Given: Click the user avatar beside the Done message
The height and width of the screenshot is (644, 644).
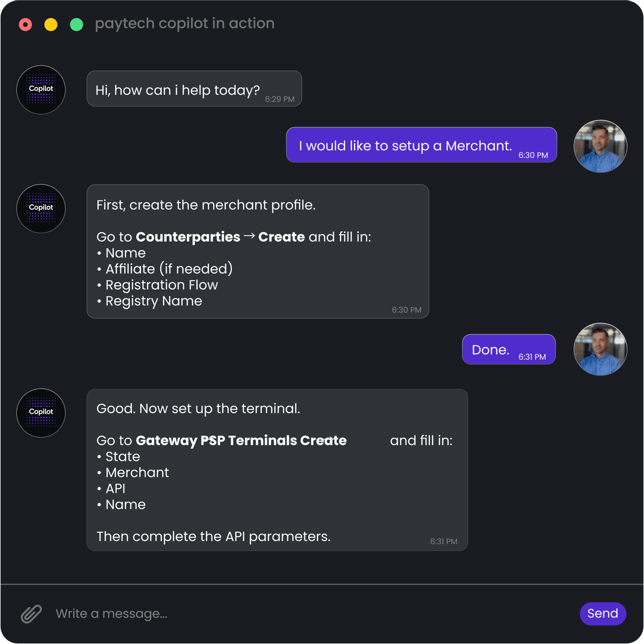Looking at the screenshot, I should [x=600, y=349].
